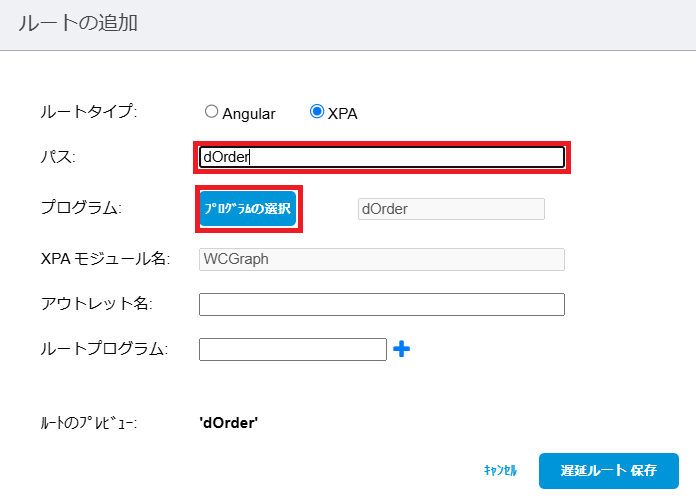Click the read-only dOrder program field
696x503 pixels.
(x=451, y=209)
